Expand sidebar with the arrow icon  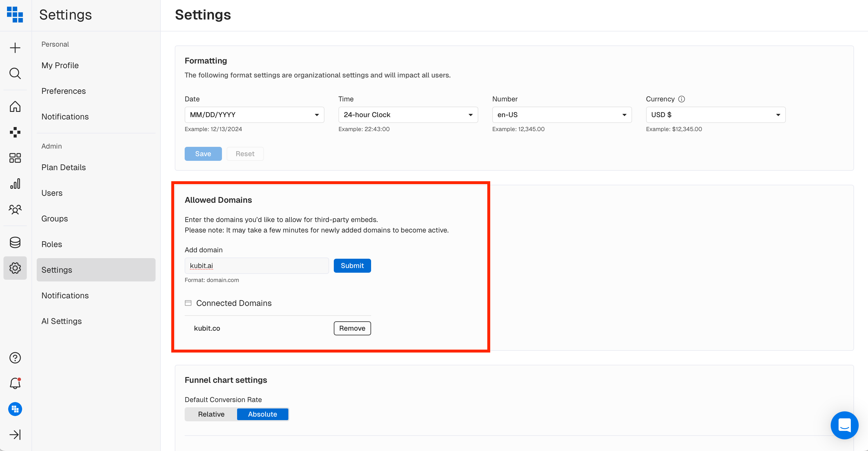15,434
